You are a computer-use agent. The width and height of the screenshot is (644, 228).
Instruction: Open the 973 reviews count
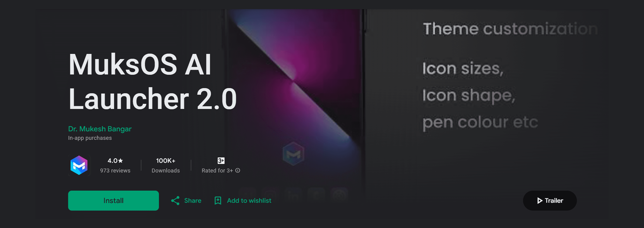coord(115,171)
